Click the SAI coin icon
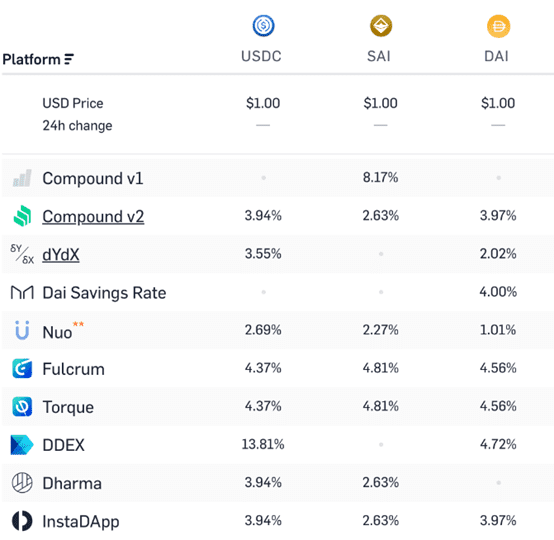This screenshot has width=554, height=540. (381, 26)
